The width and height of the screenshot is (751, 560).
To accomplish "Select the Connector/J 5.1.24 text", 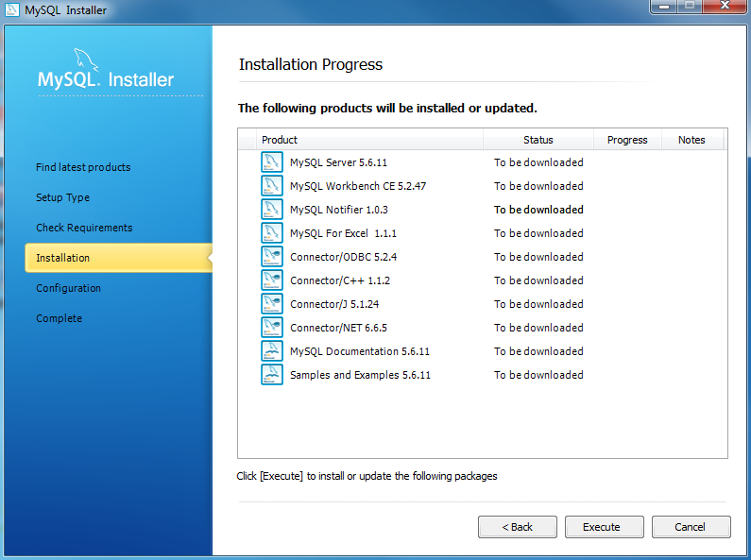I will (334, 304).
